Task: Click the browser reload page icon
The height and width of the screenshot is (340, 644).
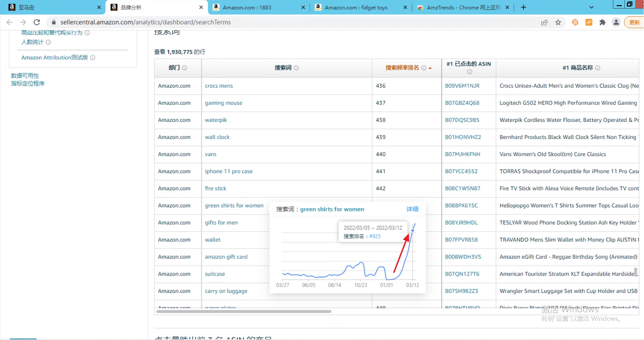Action: (37, 22)
